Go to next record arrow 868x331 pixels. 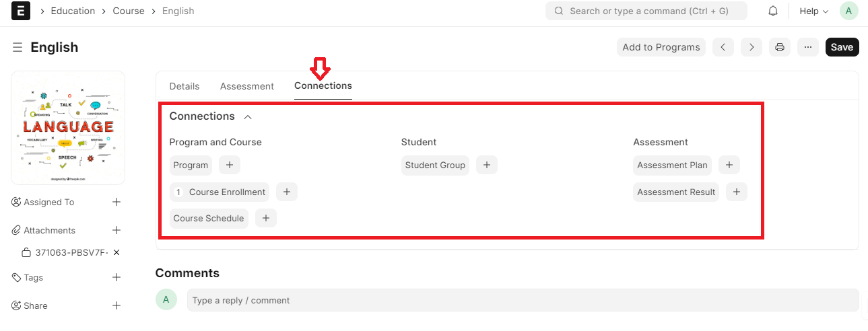(x=752, y=47)
